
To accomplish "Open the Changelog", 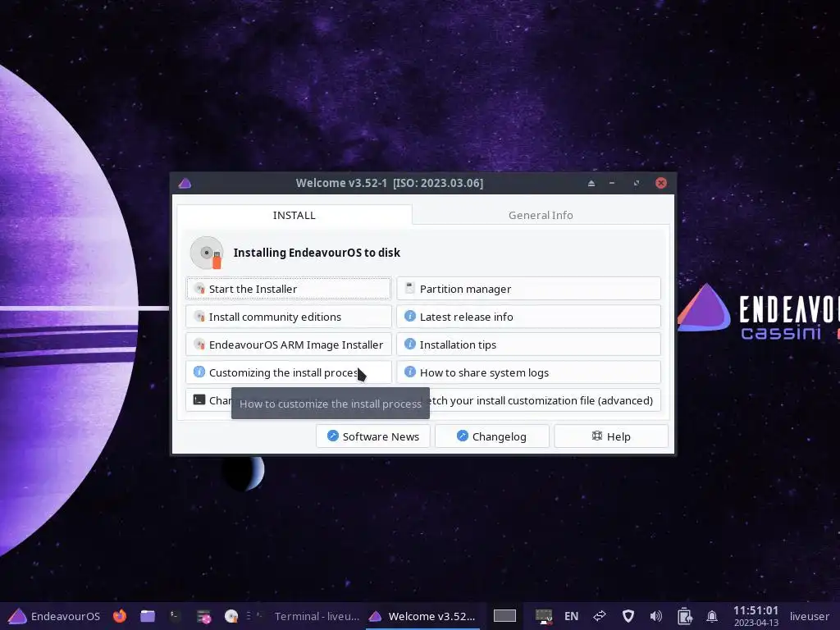I will [x=492, y=436].
